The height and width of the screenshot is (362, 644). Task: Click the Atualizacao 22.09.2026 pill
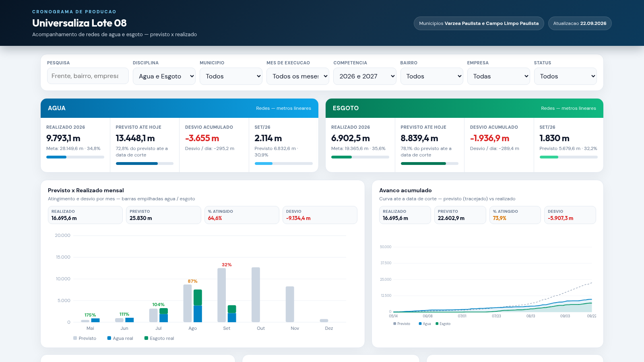[x=580, y=23]
